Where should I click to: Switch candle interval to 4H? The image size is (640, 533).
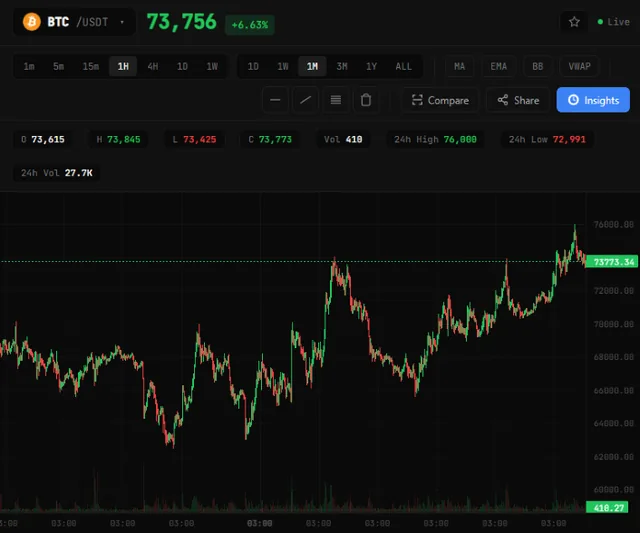pos(153,66)
